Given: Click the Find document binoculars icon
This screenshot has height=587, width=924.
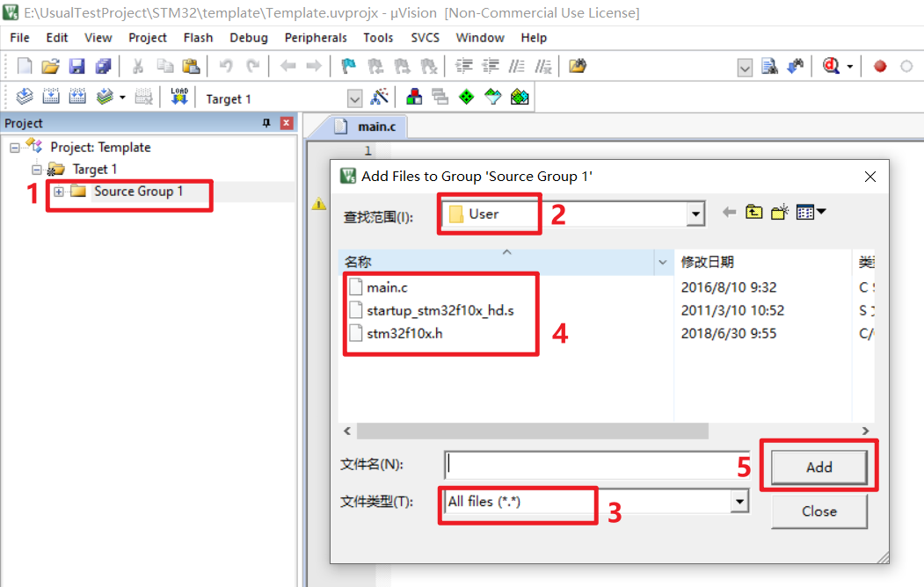Looking at the screenshot, I should [x=769, y=66].
